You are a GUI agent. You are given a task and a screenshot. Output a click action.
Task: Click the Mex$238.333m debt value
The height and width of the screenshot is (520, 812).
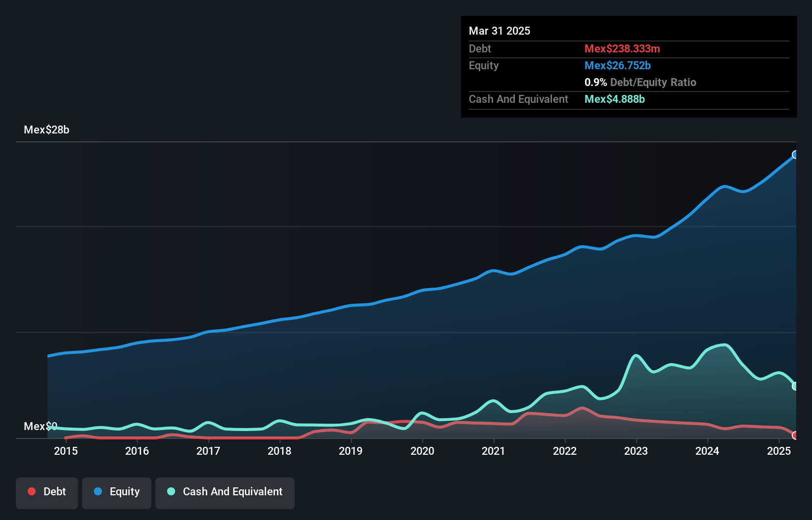pos(622,49)
